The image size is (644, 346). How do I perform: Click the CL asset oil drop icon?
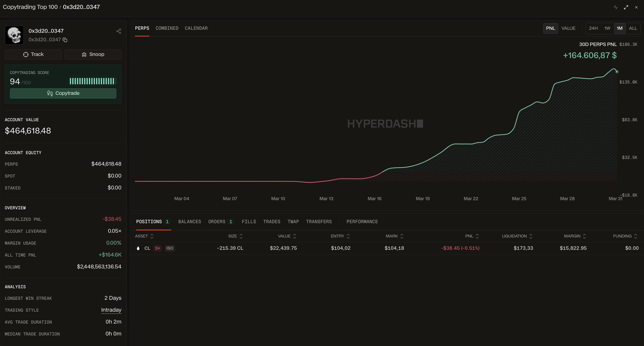pyautogui.click(x=138, y=248)
